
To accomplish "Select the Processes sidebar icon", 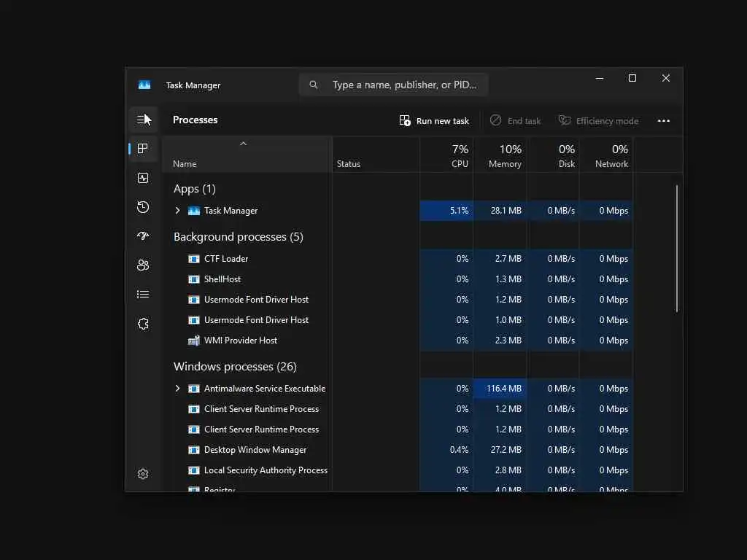I will [x=142, y=149].
